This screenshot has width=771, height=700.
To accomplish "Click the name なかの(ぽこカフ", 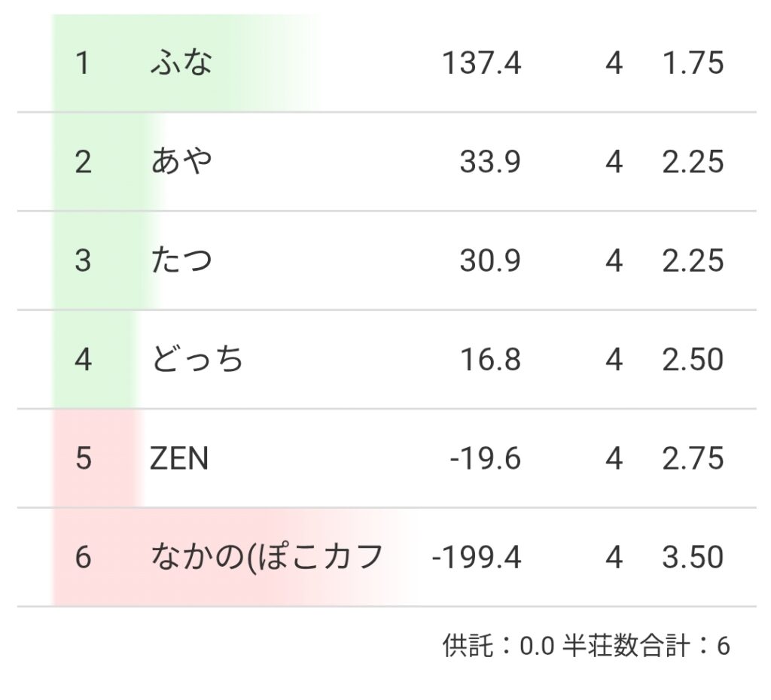I will point(267,558).
